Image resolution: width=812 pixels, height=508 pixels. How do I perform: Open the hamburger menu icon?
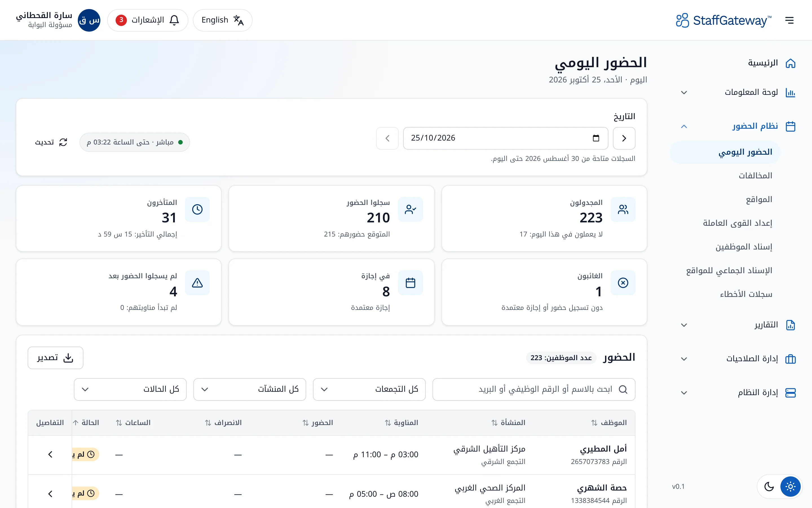pos(789,20)
